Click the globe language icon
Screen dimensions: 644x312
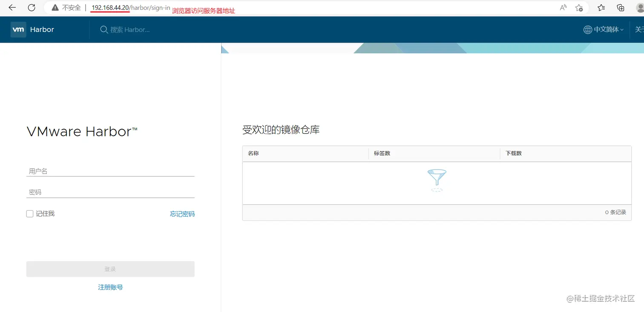click(x=588, y=29)
